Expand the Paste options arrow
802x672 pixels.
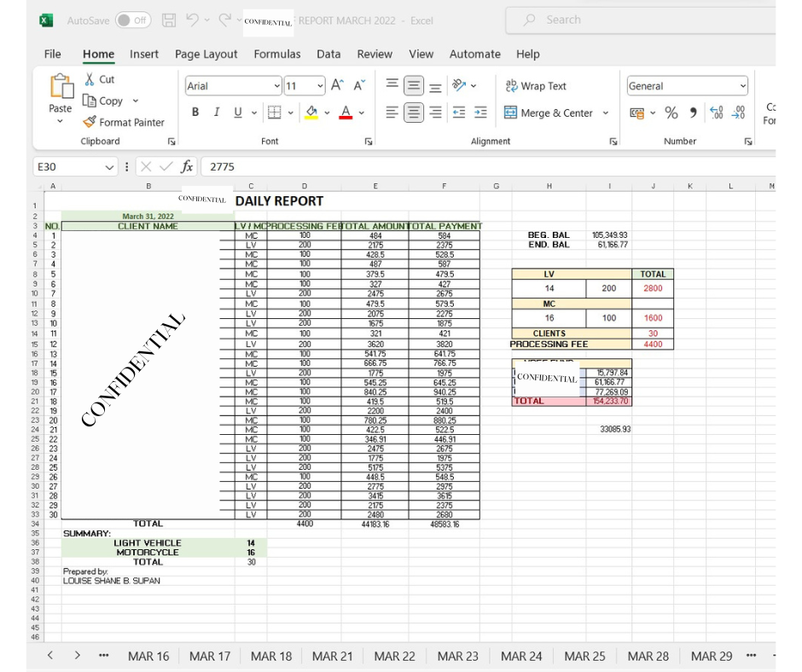pyautogui.click(x=60, y=122)
